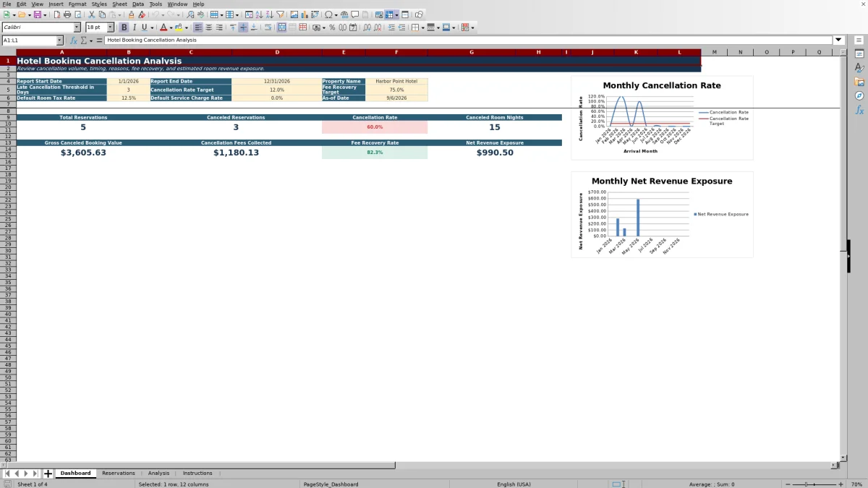The height and width of the screenshot is (488, 868).
Task: Open sidebar Navigator compass icon
Action: (x=859, y=95)
